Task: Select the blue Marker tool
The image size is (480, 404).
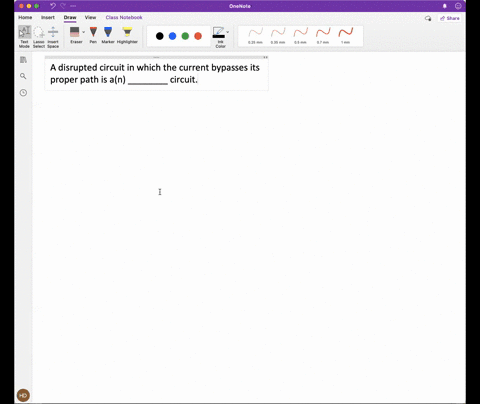Action: (x=108, y=35)
